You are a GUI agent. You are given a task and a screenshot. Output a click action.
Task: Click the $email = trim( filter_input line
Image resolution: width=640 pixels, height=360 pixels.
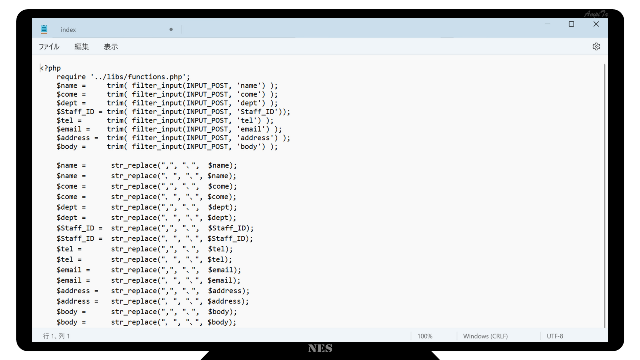pyautogui.click(x=169, y=129)
